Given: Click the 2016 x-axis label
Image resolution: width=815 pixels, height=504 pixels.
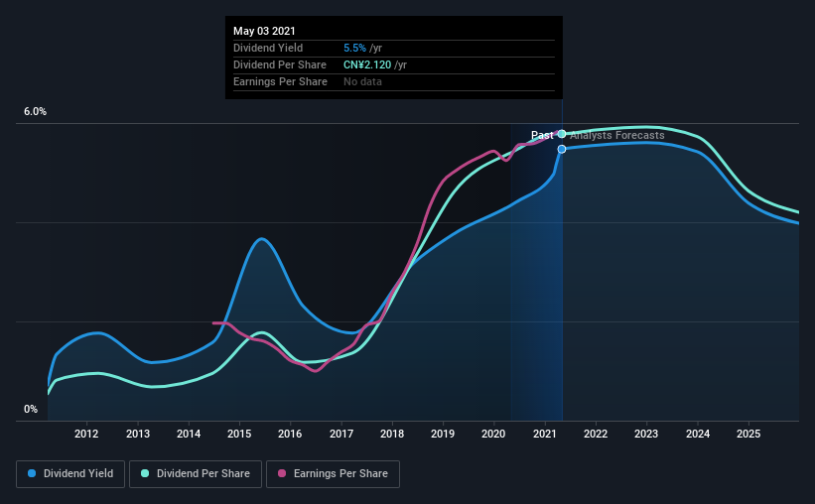Looking at the screenshot, I should 290,434.
